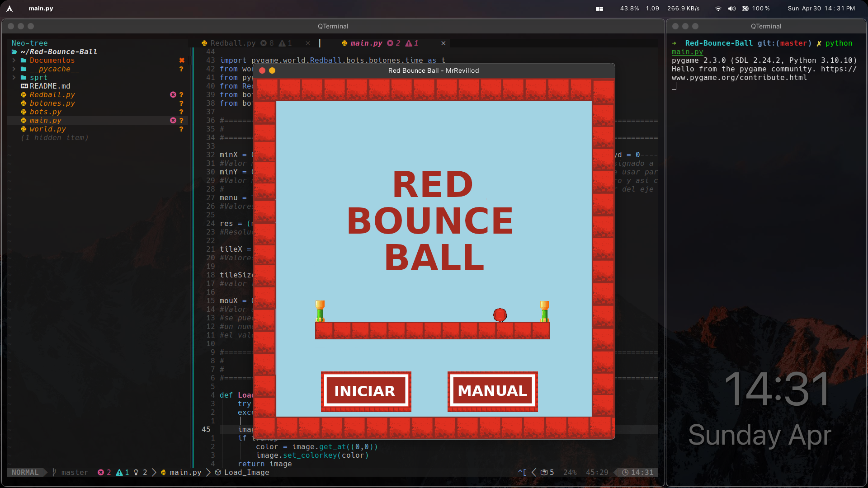Open world.py from Neo-tree
868x488 pixels.
point(47,129)
